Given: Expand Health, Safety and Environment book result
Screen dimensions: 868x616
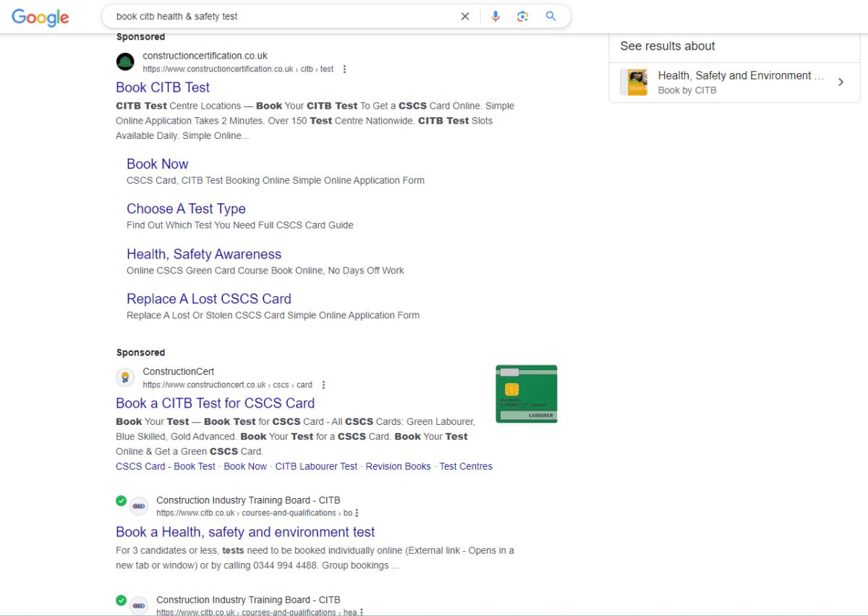Looking at the screenshot, I should tap(841, 83).
